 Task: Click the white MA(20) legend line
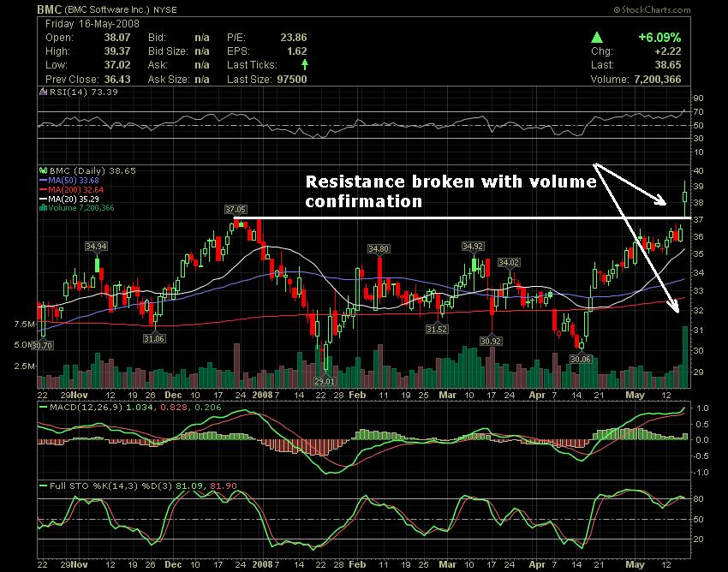tap(44, 199)
